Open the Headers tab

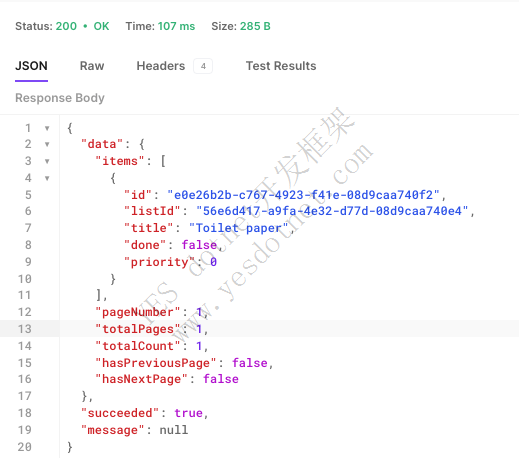coord(161,66)
